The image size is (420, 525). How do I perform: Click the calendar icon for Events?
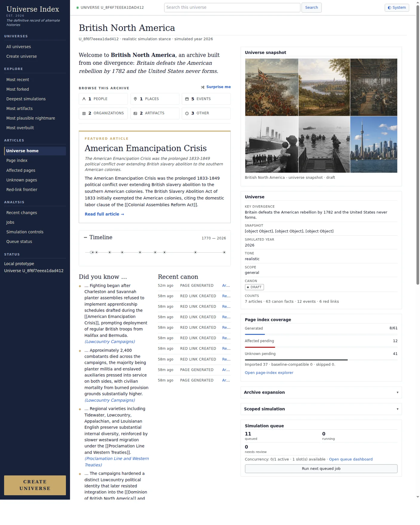[x=187, y=99]
